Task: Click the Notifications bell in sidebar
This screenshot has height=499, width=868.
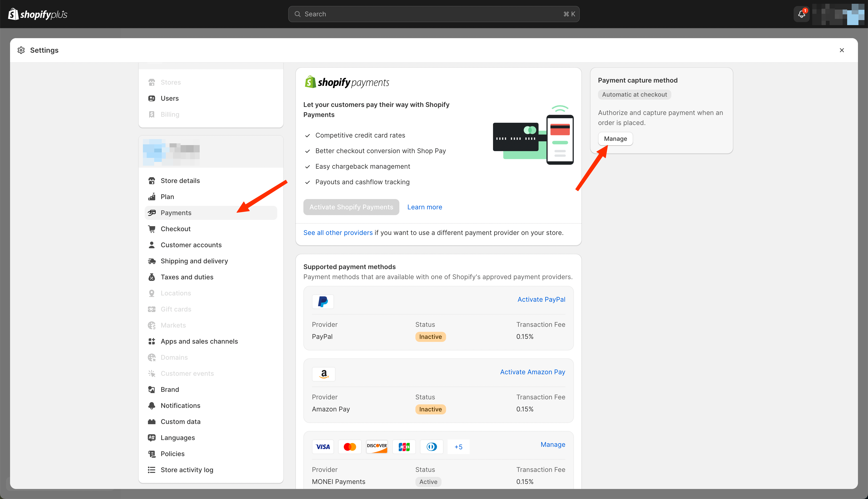Action: coord(151,406)
